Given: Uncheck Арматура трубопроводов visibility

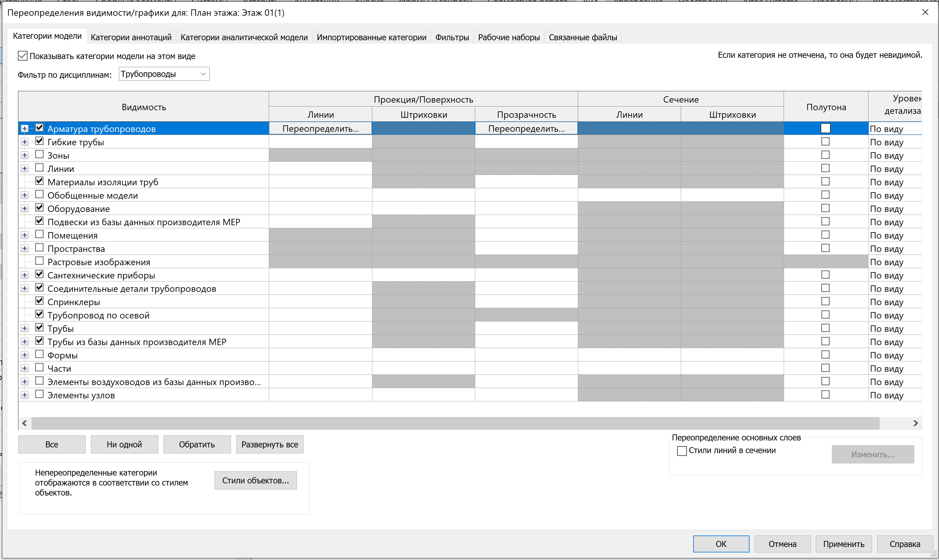Looking at the screenshot, I should point(39,127).
